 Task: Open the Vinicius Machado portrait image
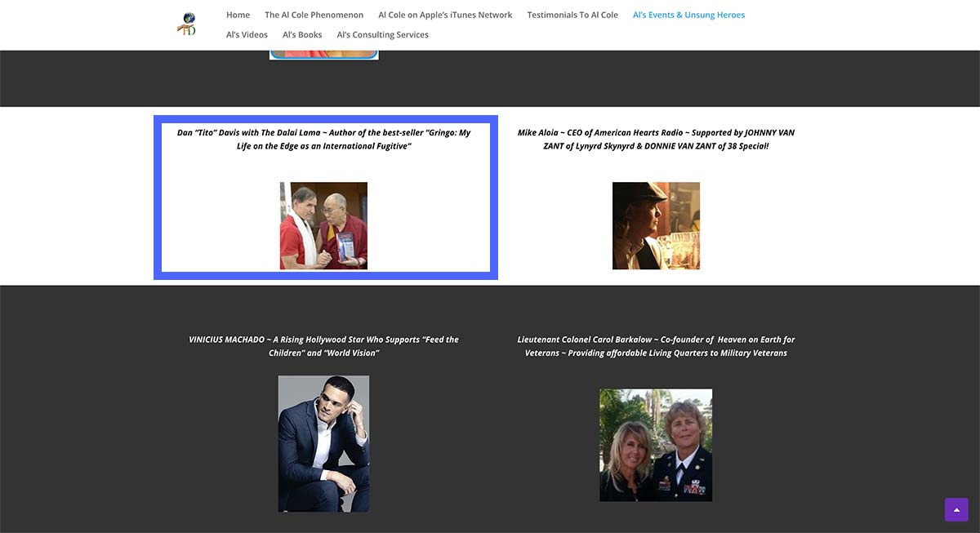[x=323, y=443]
